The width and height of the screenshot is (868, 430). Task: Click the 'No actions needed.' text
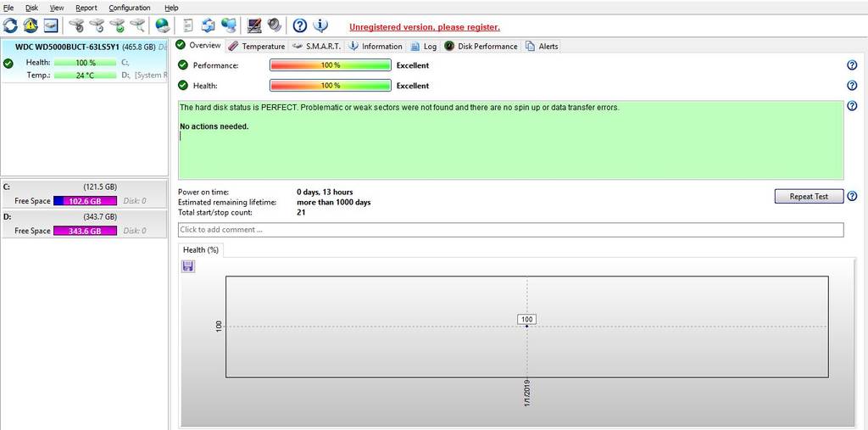[214, 126]
